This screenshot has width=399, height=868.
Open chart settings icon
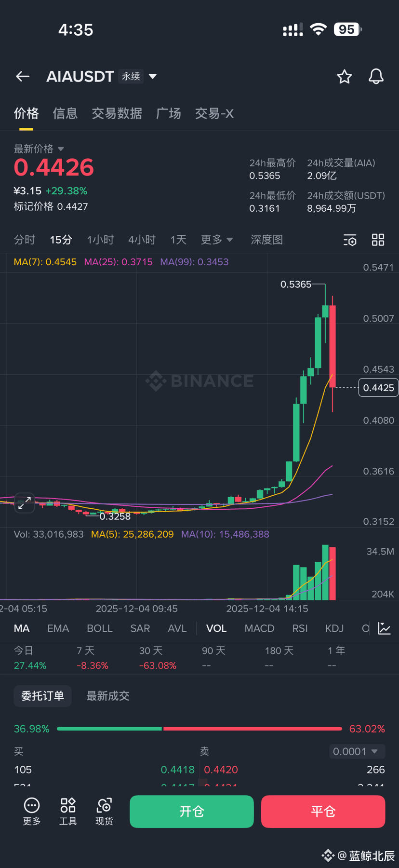pyautogui.click(x=350, y=240)
